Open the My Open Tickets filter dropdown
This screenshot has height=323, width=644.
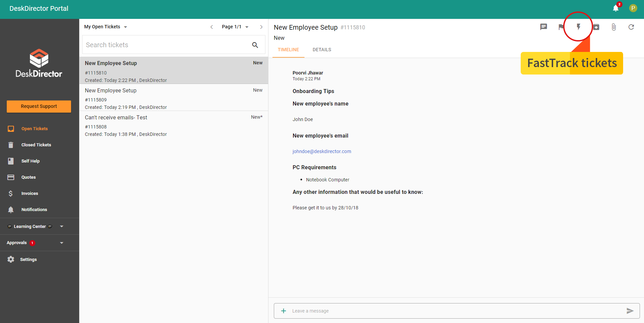pyautogui.click(x=106, y=27)
